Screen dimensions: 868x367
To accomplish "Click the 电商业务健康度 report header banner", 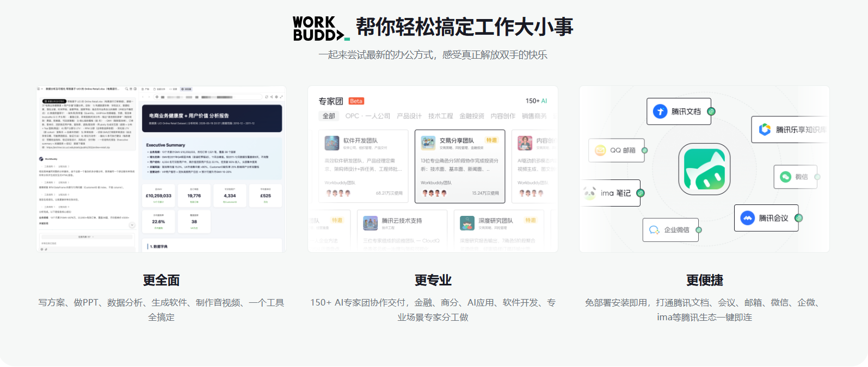I will click(x=212, y=119).
